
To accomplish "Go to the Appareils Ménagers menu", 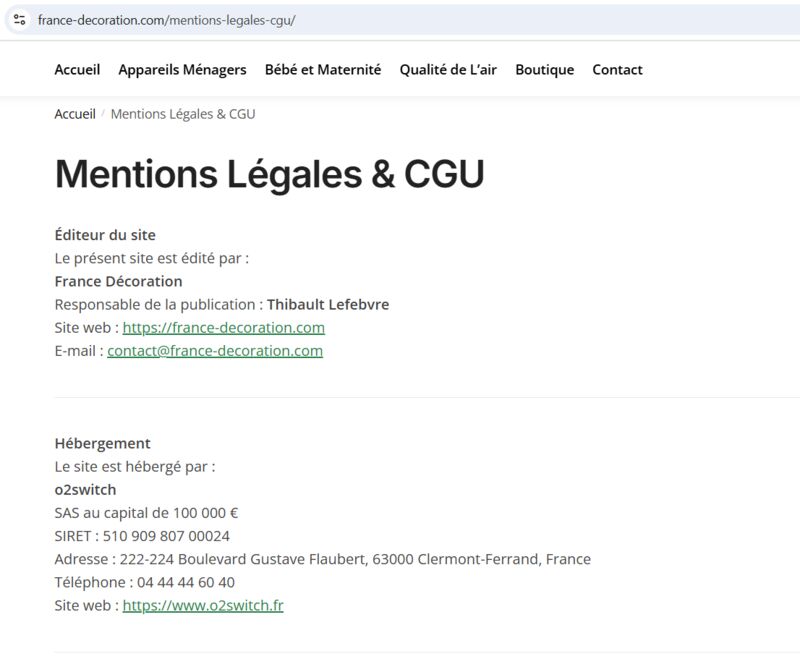I will point(182,70).
